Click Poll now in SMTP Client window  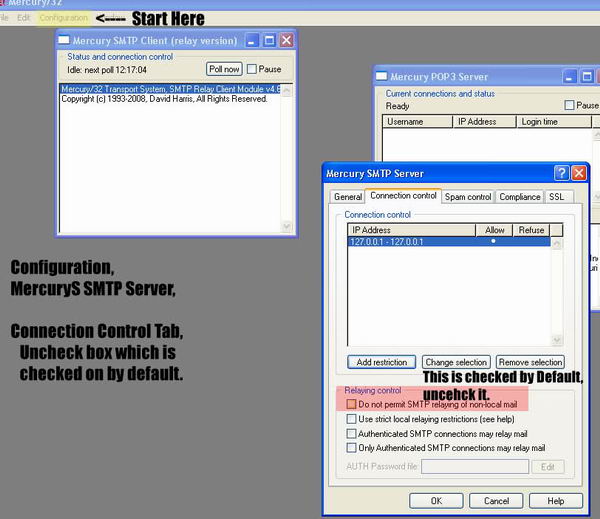(x=224, y=69)
